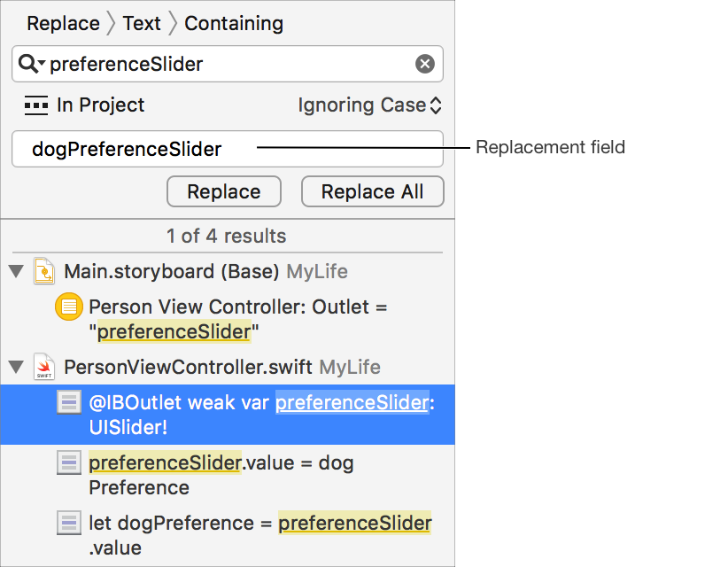Click the icon beside preferenceSlider.value result

point(68,462)
